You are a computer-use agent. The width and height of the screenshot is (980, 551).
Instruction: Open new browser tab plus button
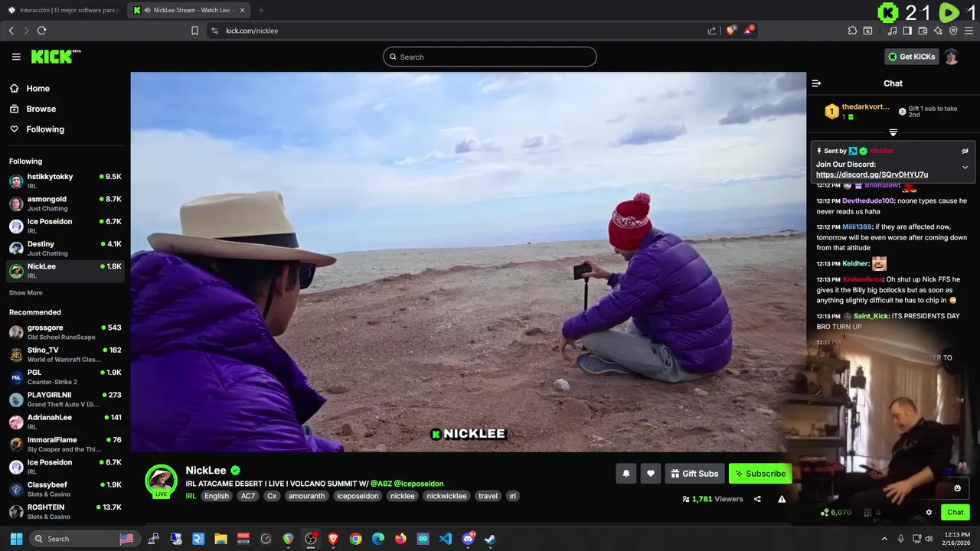click(x=261, y=10)
